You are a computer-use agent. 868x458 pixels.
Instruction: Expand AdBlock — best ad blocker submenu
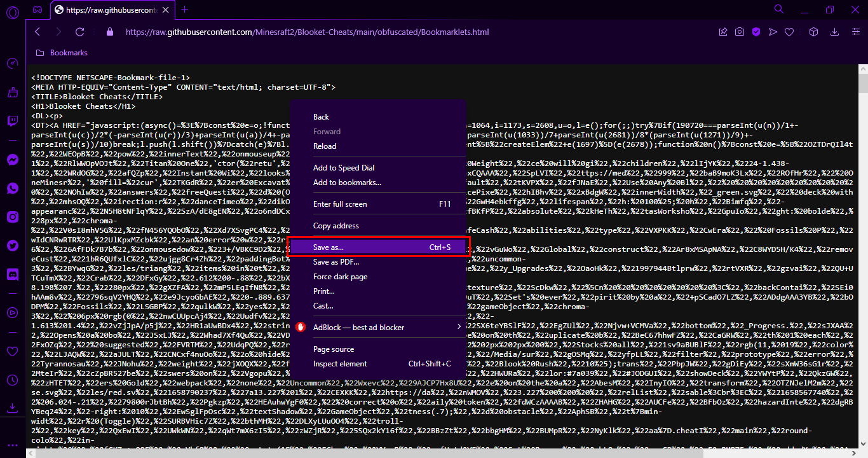click(378, 328)
